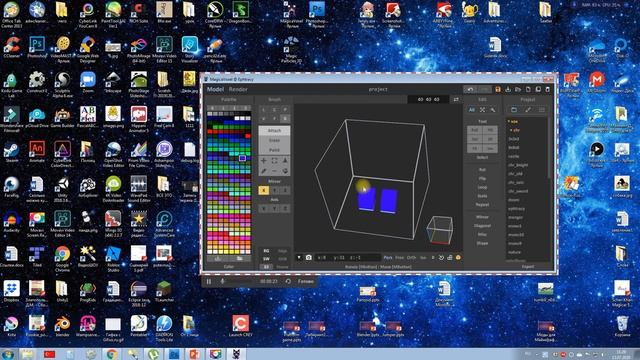Expand the Export section at panel bottom
640x360 pixels.
[528, 267]
